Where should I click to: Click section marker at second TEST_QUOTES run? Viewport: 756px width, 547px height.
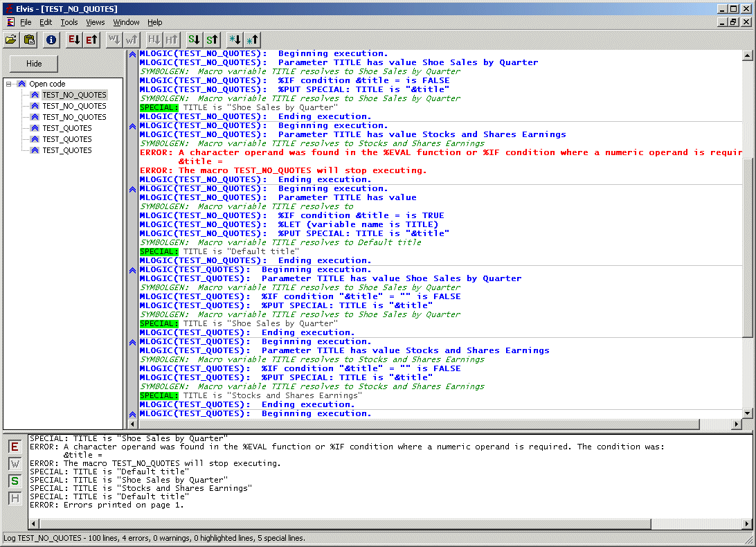click(133, 343)
